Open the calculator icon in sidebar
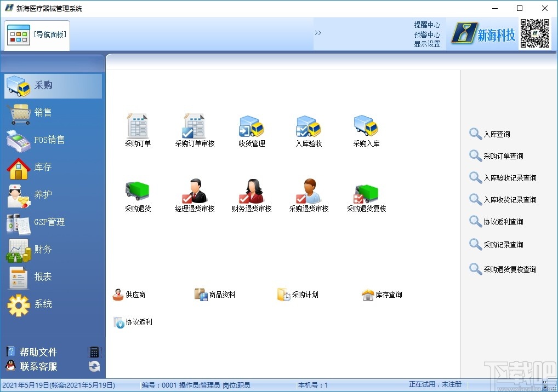This screenshot has height=392, width=558. 94,352
